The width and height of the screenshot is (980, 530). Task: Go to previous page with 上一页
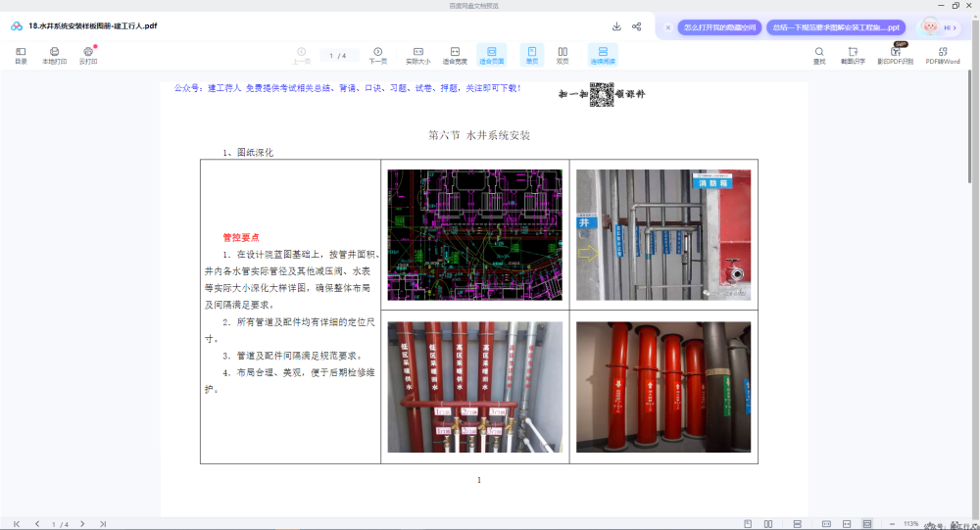[x=301, y=55]
